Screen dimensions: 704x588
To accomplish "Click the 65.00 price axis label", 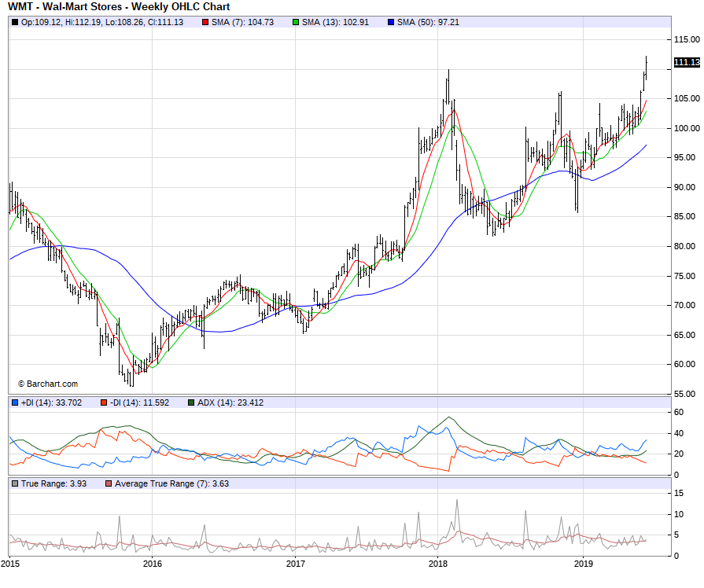I will (684, 335).
